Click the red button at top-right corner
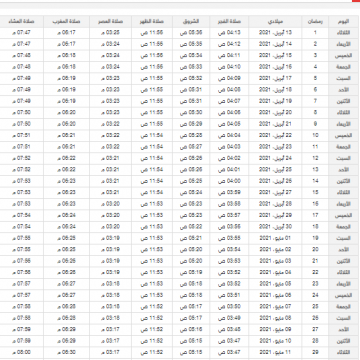The image size is (360, 360). coord(356,1)
